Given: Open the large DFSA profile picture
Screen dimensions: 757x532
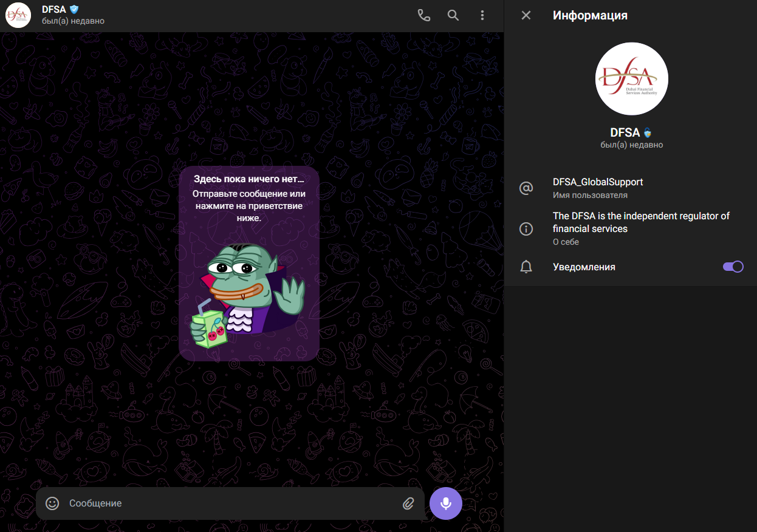Looking at the screenshot, I should 631,79.
